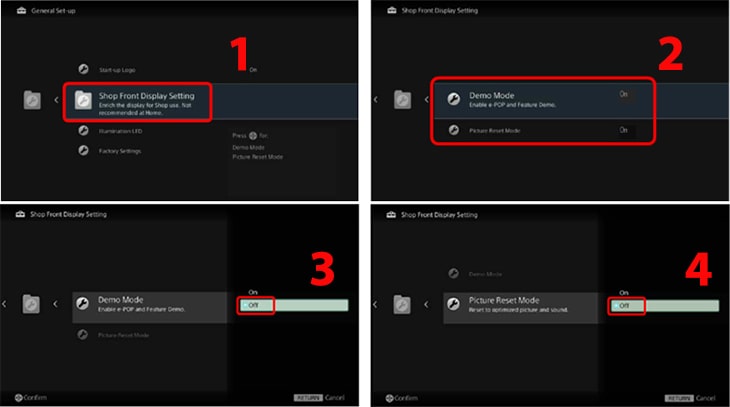730x407 pixels.
Task: Select the Factory Settings wrench icon
Action: (x=83, y=150)
